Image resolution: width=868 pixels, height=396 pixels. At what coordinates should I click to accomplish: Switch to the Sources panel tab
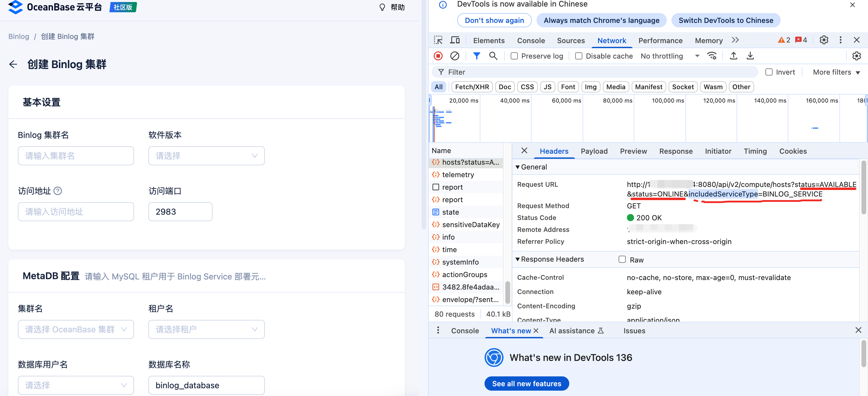570,40
